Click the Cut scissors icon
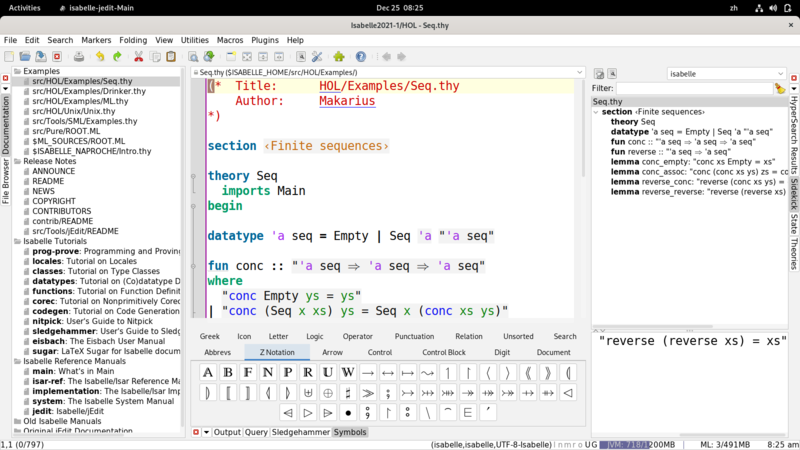This screenshot has height=450, width=800. click(138, 57)
